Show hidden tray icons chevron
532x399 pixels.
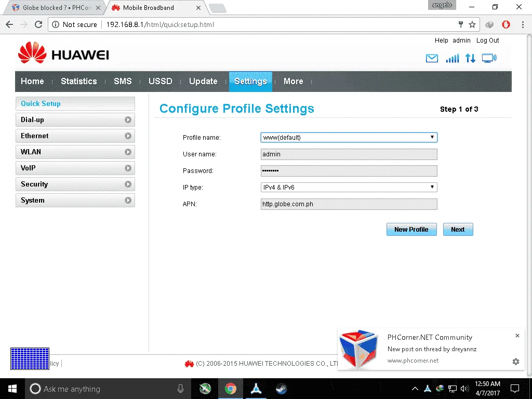coord(415,389)
